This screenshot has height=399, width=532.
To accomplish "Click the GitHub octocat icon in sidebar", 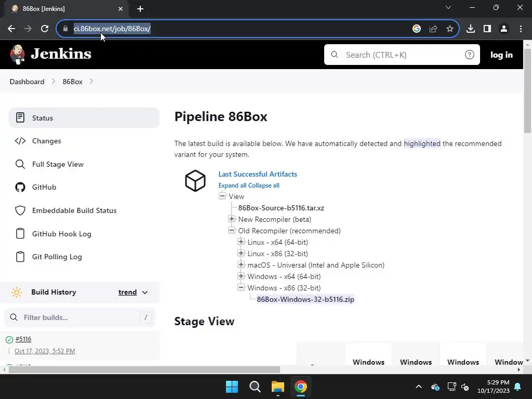I will (20, 187).
